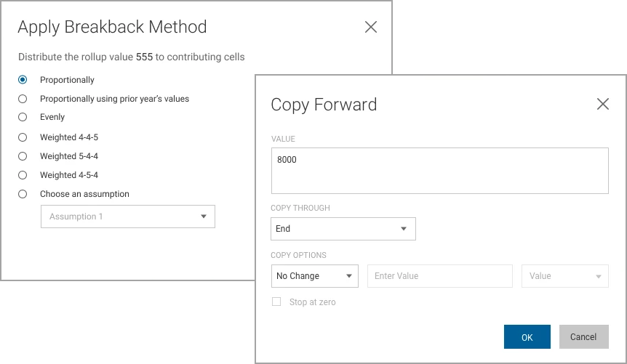This screenshot has height=364, width=627.
Task: Select the Evenly distribution option
Action: [23, 117]
